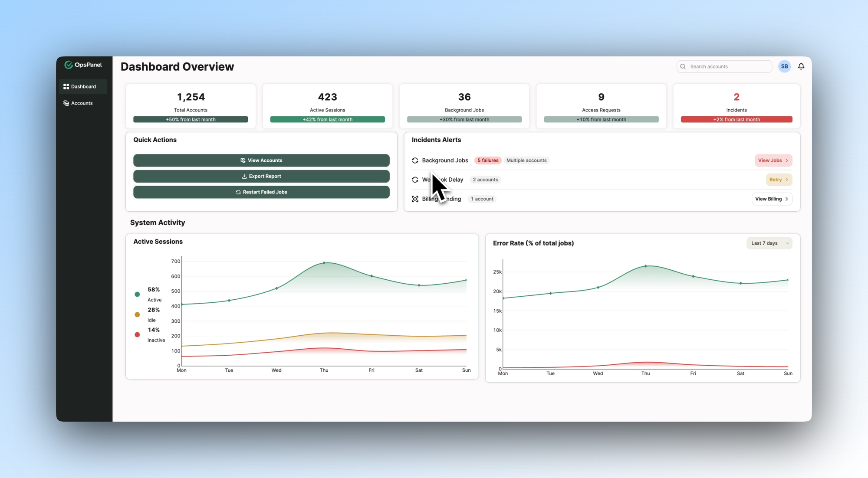Click the red Inactive legend dot
Screen dimensions: 868x478
[x=137, y=335]
